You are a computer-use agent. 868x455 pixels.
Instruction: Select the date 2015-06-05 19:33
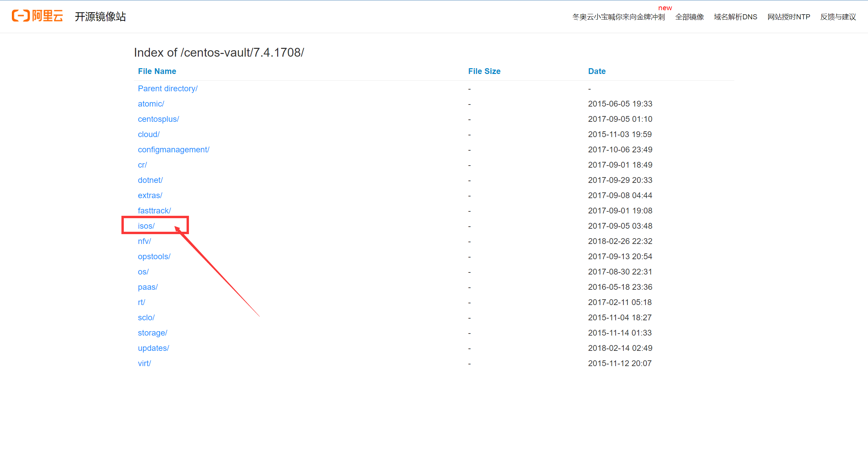[620, 104]
